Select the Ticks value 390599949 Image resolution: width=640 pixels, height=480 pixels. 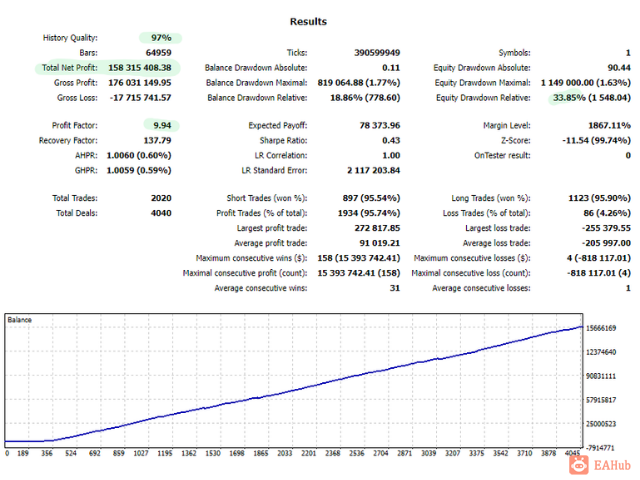[x=377, y=53]
